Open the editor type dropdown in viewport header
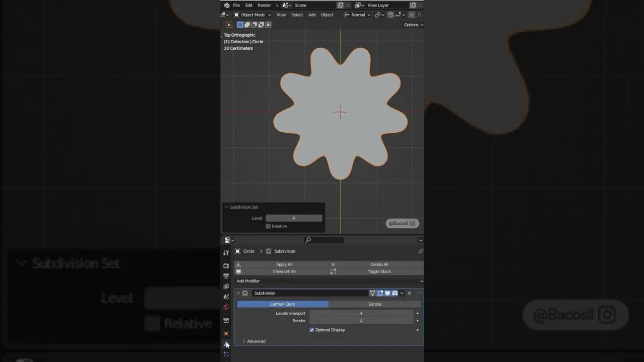Viewport: 644px width, 362px height. 225,15
